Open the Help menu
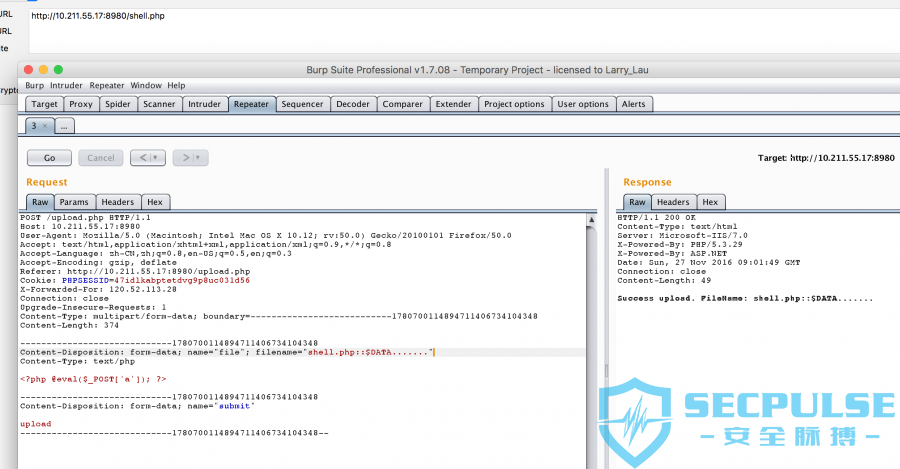The image size is (900, 469). click(176, 86)
